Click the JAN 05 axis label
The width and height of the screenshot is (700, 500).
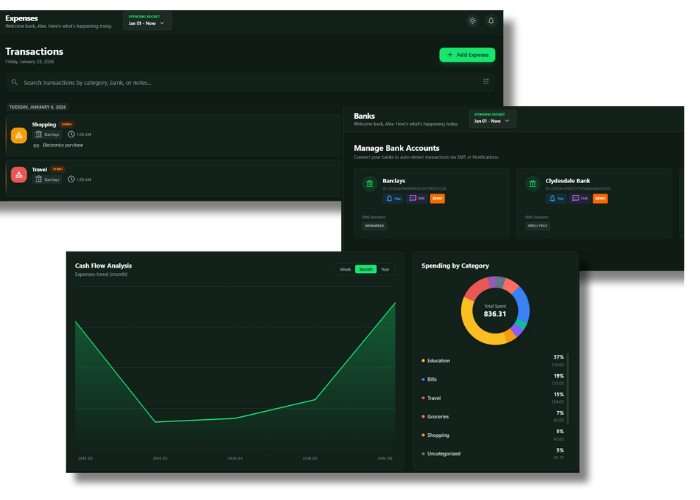(x=310, y=458)
